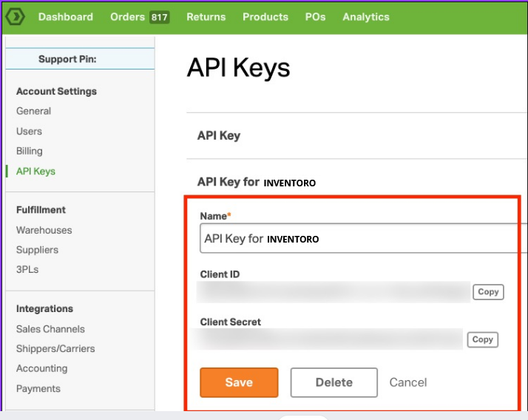The image size is (528, 420).
Task: Open Shippers/Carriers integration settings
Action: click(x=55, y=348)
